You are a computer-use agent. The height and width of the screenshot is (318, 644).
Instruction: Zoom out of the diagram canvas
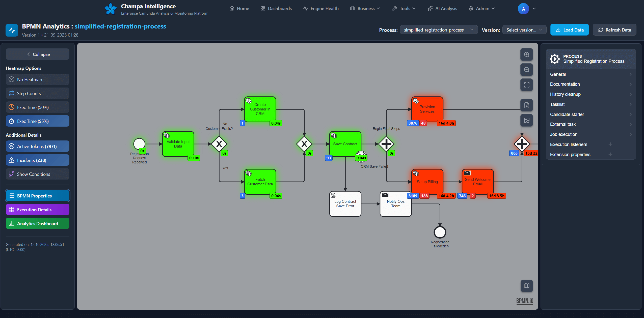click(x=526, y=70)
